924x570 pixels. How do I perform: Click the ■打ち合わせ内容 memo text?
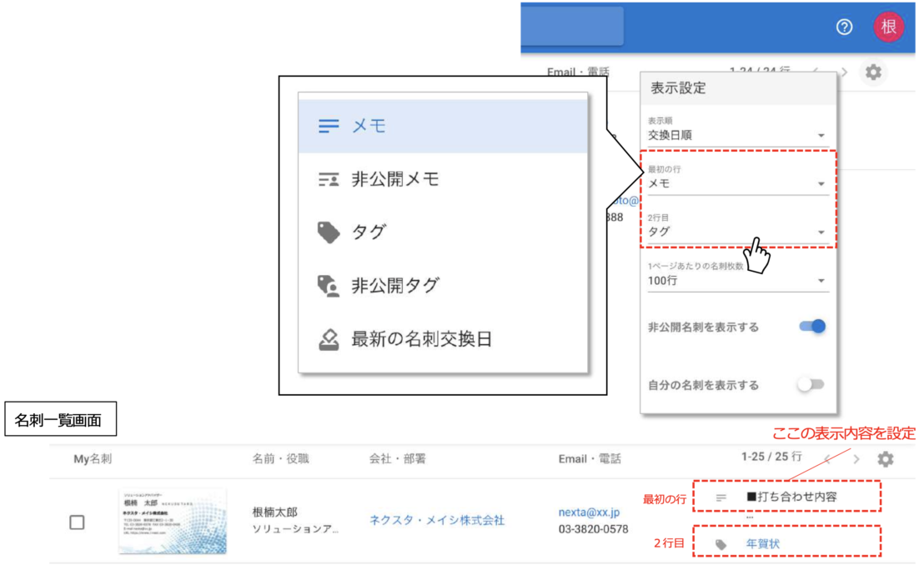point(791,497)
